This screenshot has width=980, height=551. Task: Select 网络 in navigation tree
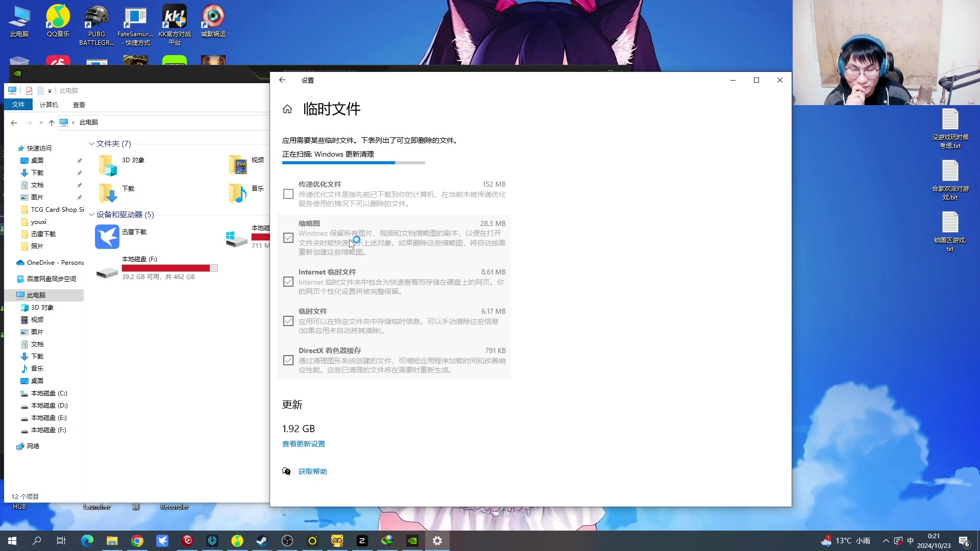coord(28,446)
